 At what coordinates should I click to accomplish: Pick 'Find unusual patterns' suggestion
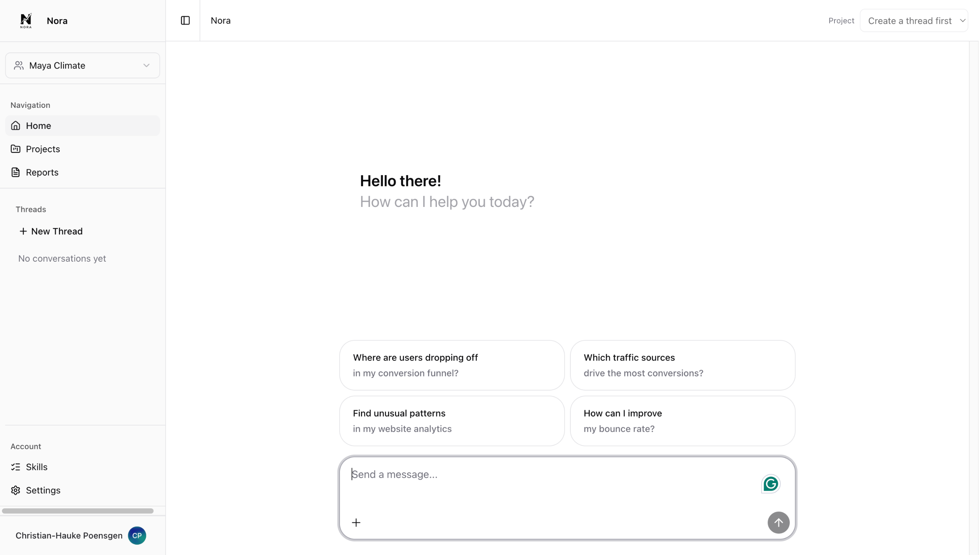[x=452, y=421]
